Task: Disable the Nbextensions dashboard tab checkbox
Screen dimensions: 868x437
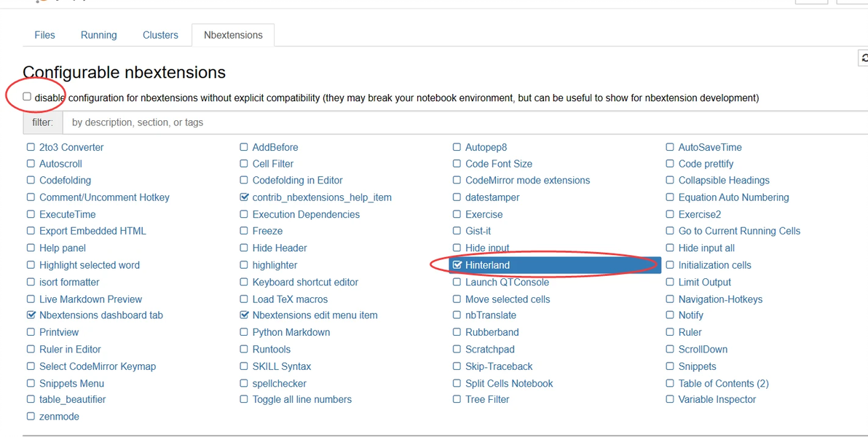Action: pyautogui.click(x=31, y=315)
